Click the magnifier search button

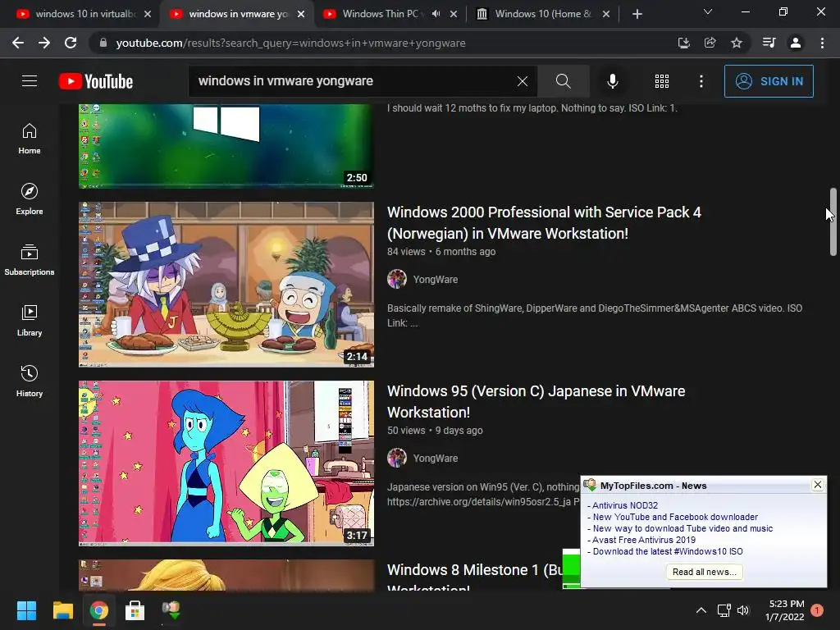[563, 81]
